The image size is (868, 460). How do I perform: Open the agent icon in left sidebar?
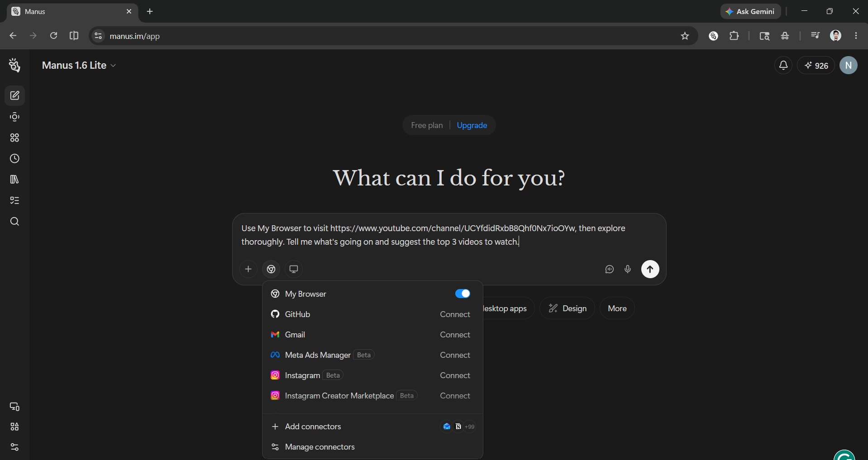14,117
